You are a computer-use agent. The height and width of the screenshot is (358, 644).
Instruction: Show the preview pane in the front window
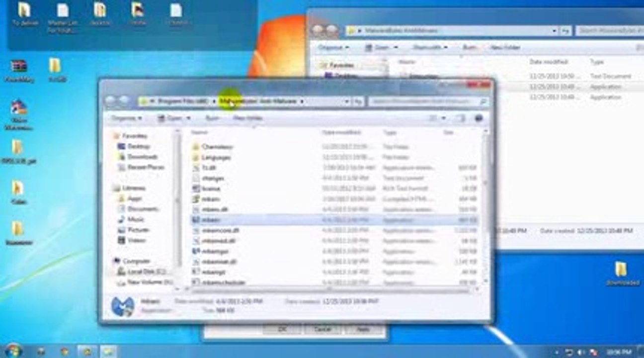(461, 118)
